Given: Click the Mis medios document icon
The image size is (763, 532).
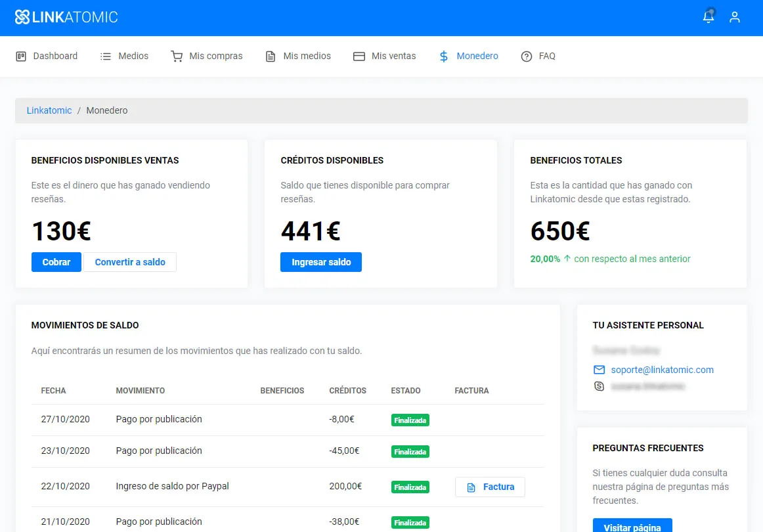Looking at the screenshot, I should pos(270,56).
